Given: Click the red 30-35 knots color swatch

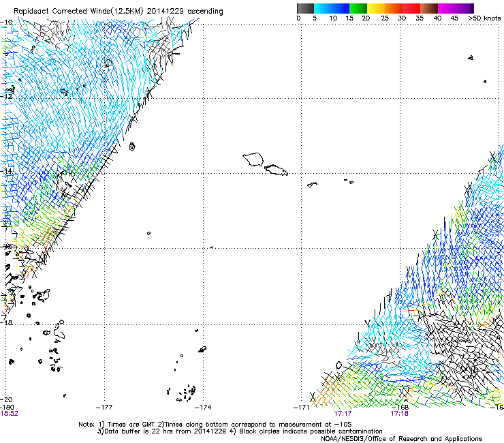Looking at the screenshot, I should [x=411, y=8].
